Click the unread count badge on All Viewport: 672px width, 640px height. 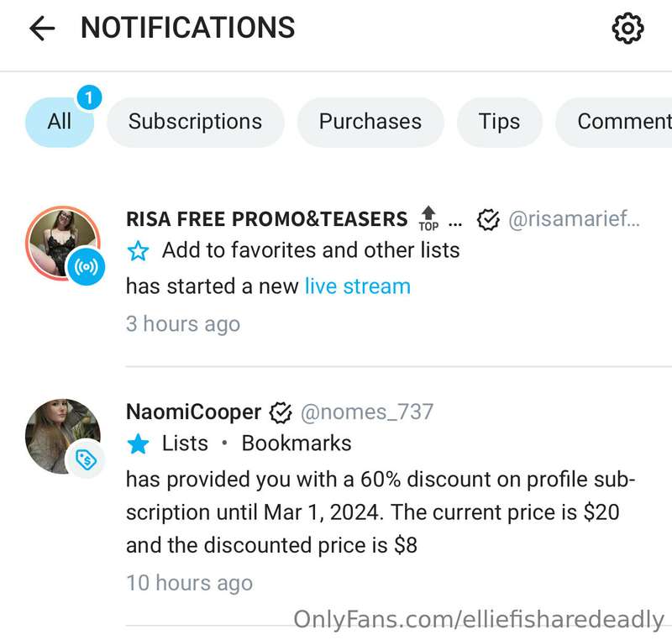(x=89, y=97)
